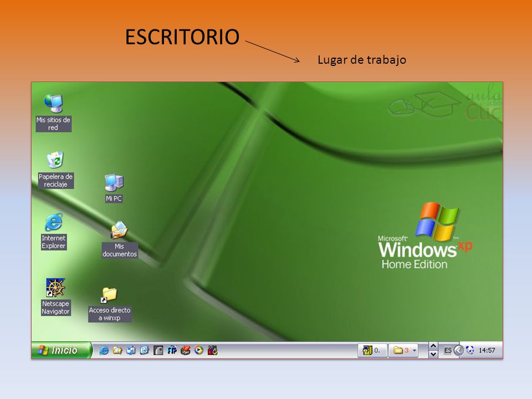Launch Internet Explorer from the quick launch bar
The image size is (532, 399).
tap(104, 350)
